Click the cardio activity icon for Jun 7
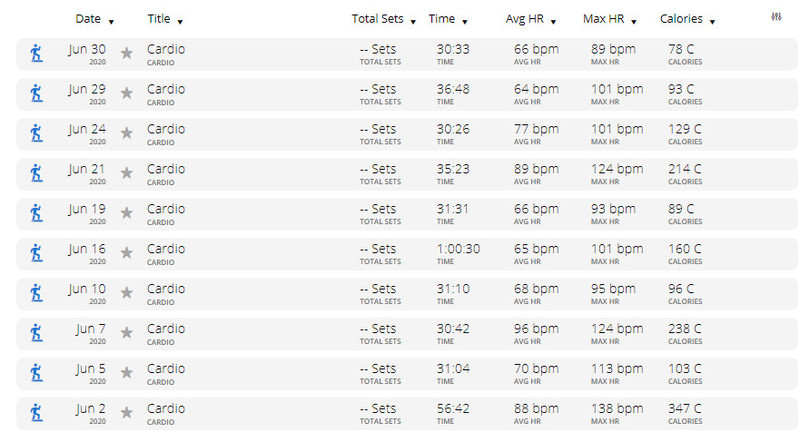 (x=36, y=333)
